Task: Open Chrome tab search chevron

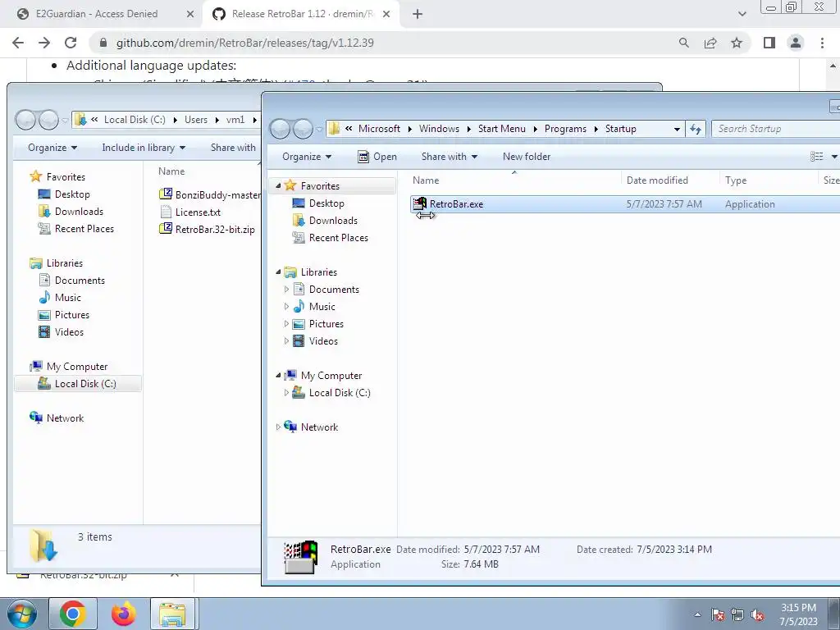Action: (x=742, y=15)
